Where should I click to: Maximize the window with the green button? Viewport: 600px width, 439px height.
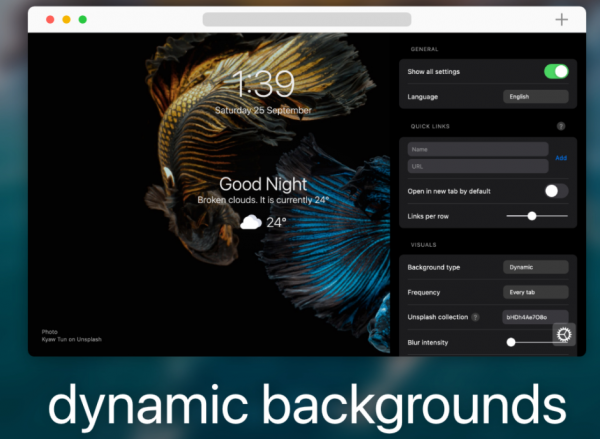83,20
